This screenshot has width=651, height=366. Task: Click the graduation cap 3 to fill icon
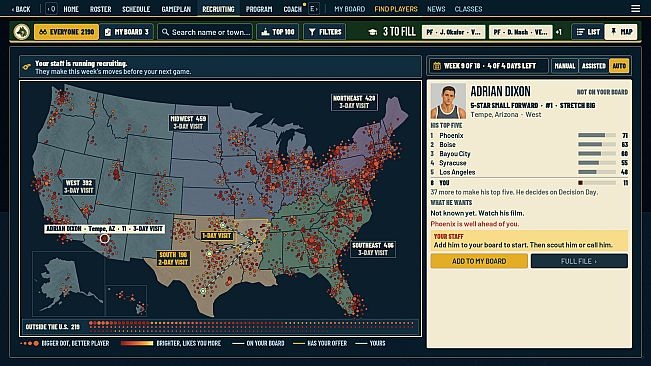coord(372,32)
